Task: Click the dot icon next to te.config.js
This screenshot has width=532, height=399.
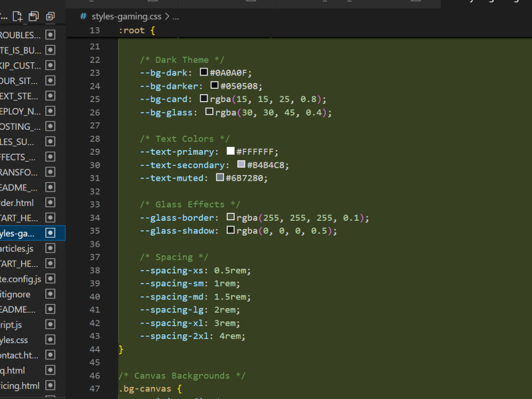Action: 50,279
